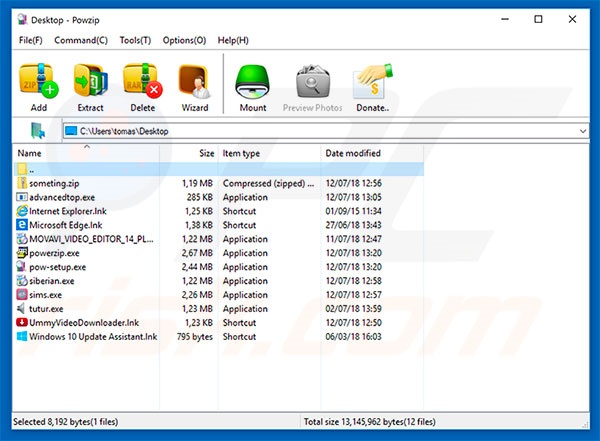Minimize the Powzip window

point(505,19)
